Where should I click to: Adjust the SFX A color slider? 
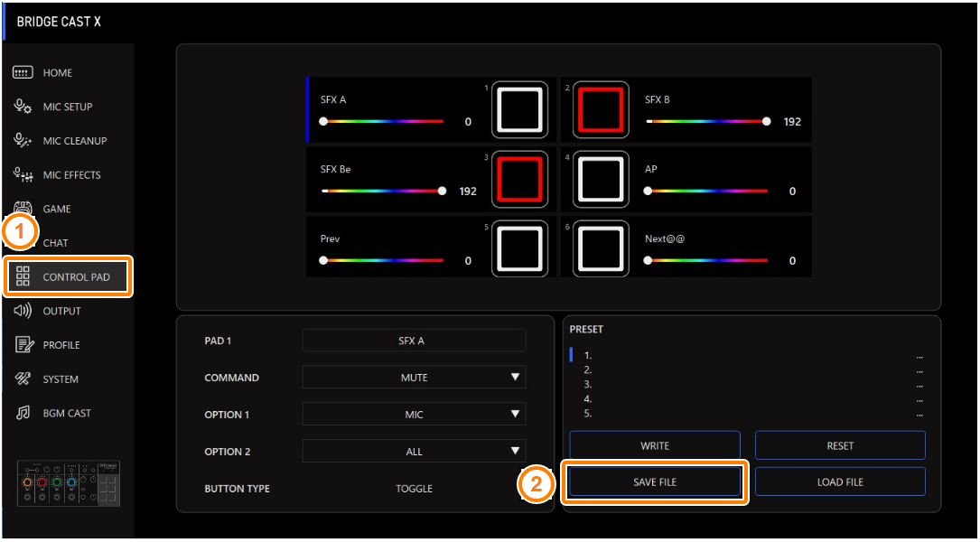click(382, 121)
